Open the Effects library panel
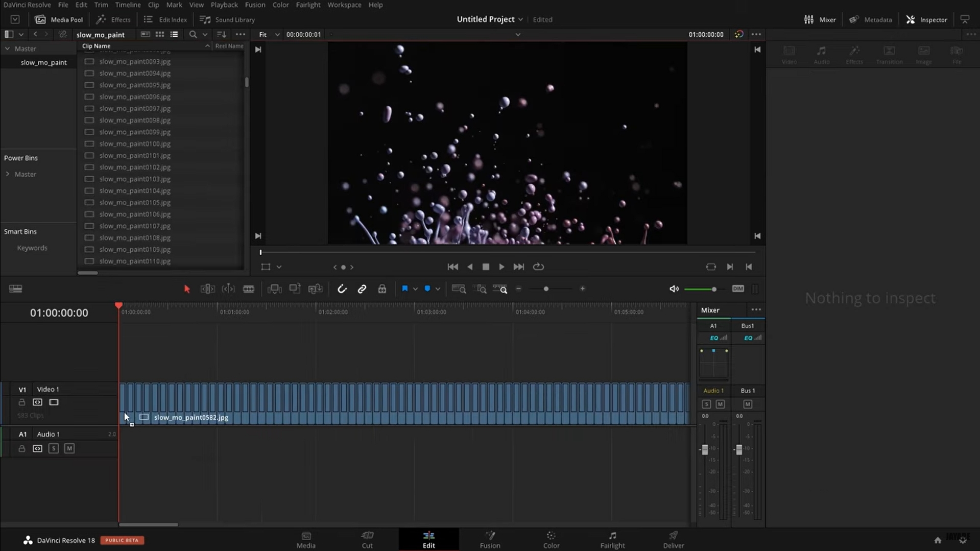 click(113, 19)
